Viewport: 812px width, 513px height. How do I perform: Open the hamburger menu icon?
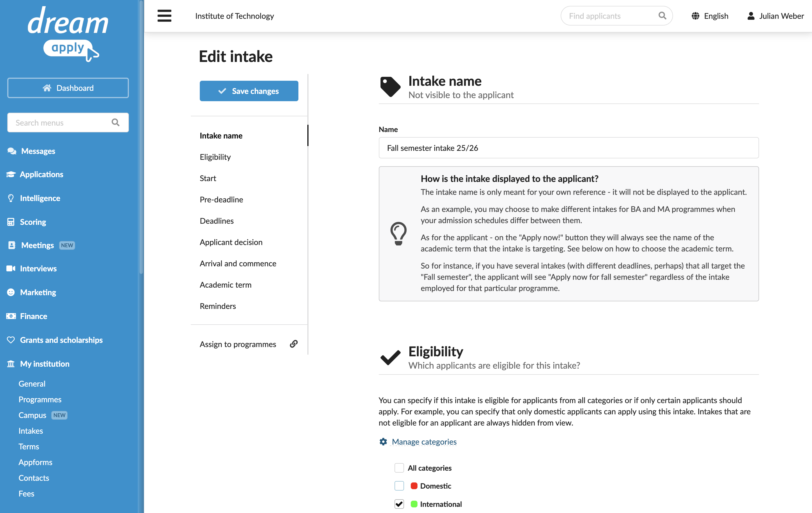click(x=164, y=16)
